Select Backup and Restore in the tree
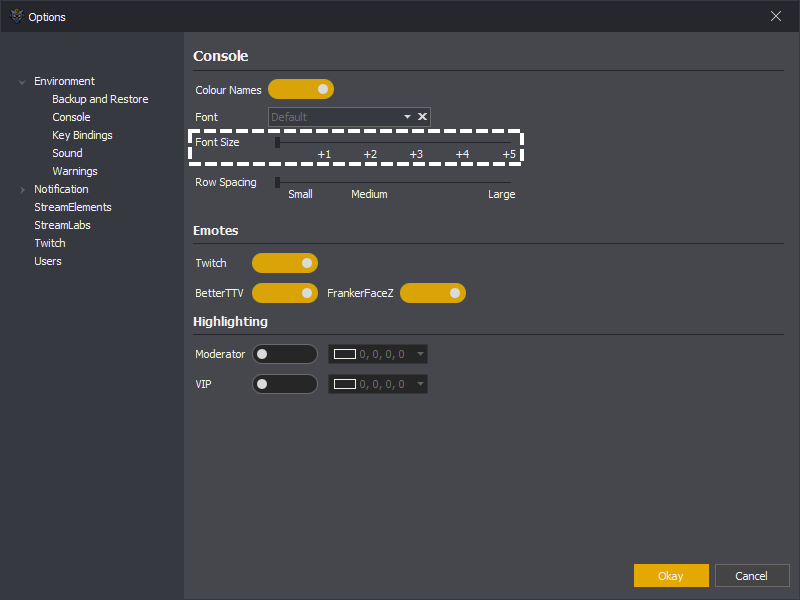Image resolution: width=800 pixels, height=600 pixels. click(100, 99)
